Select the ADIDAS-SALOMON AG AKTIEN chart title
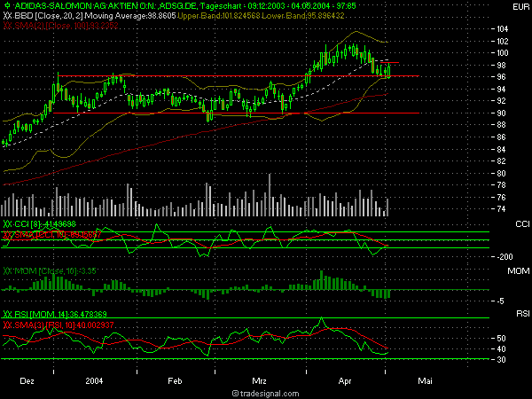 (x=185, y=6)
